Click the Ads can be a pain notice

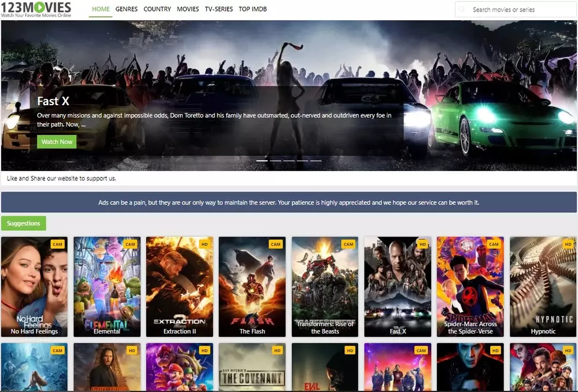(288, 202)
